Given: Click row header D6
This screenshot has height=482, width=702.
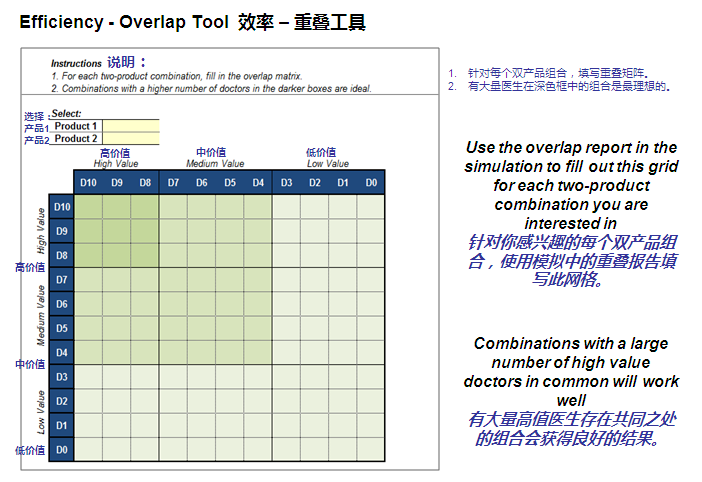Looking at the screenshot, I should [x=62, y=304].
